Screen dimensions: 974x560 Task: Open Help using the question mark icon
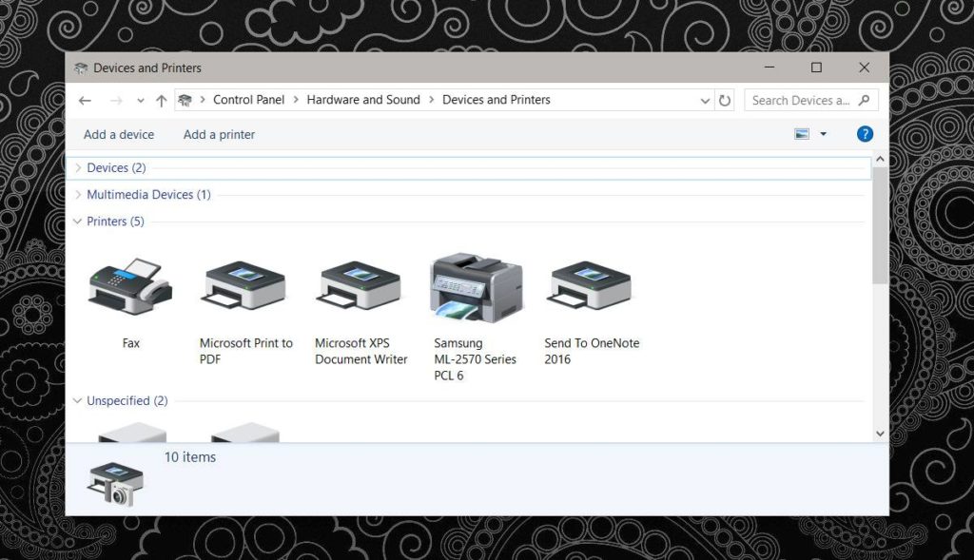(864, 134)
